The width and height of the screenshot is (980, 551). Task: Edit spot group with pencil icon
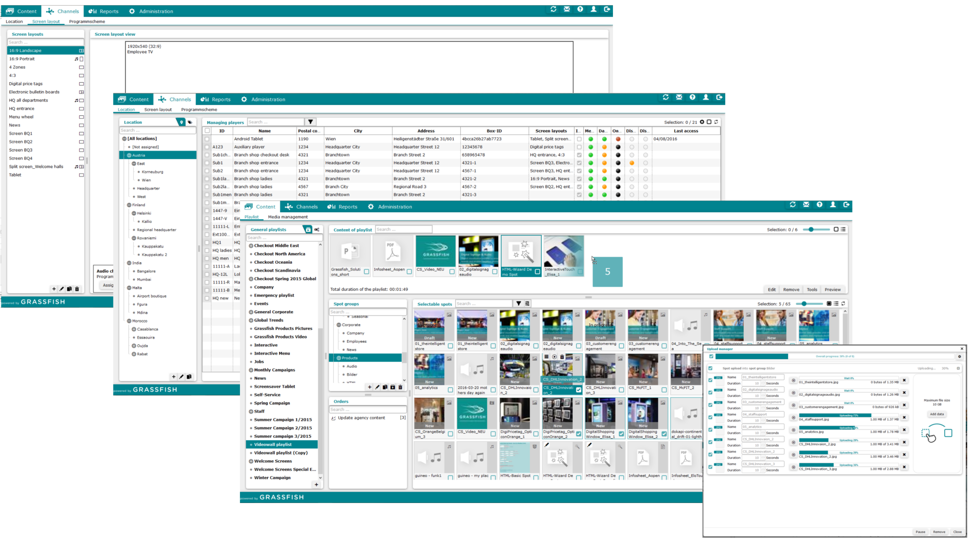point(377,387)
